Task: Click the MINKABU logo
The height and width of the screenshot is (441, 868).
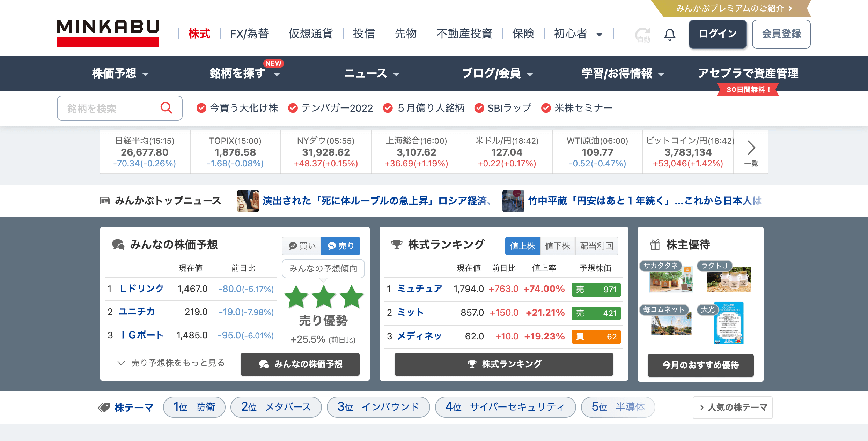Action: click(x=108, y=33)
